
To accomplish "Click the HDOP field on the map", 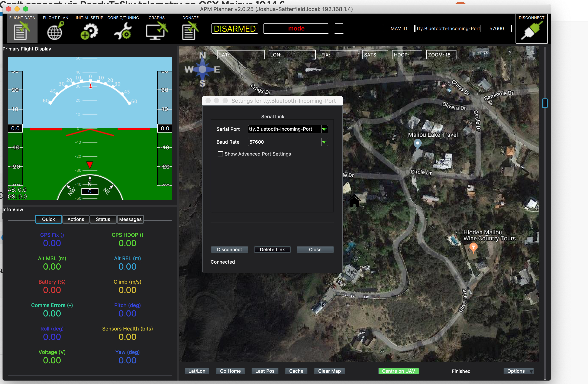I will (407, 55).
